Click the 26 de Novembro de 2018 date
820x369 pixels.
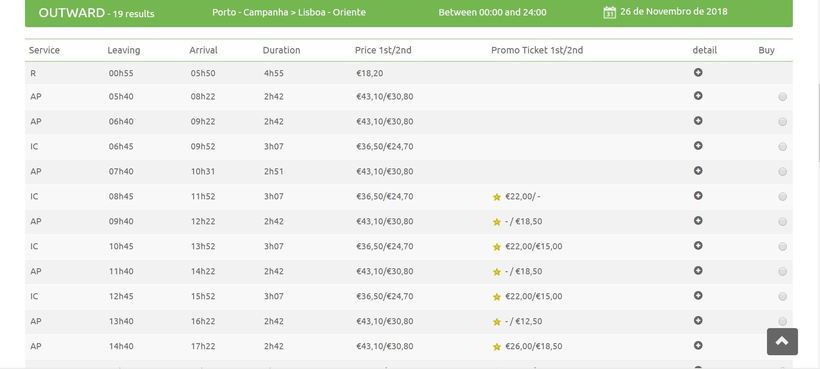pos(674,11)
